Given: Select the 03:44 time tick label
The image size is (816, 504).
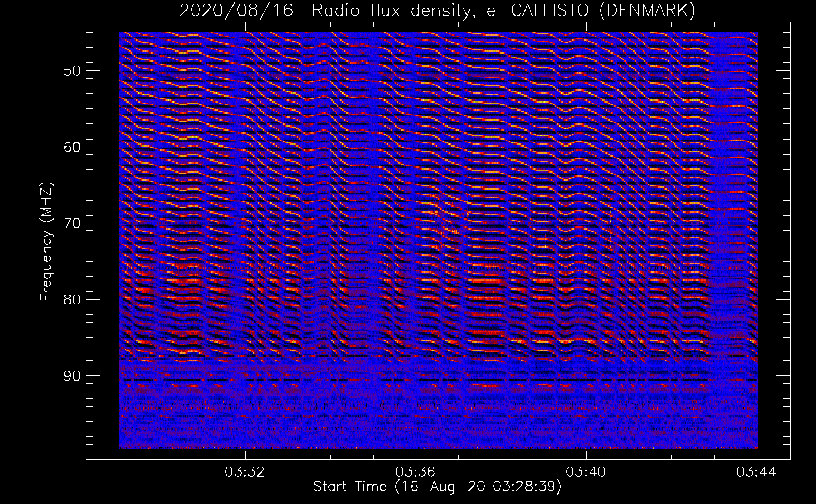Looking at the screenshot, I should point(756,472).
